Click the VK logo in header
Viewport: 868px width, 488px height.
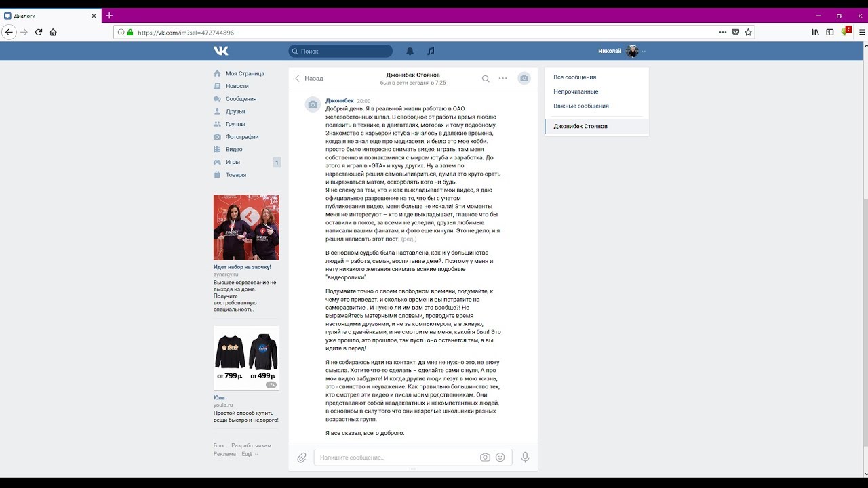coord(221,51)
